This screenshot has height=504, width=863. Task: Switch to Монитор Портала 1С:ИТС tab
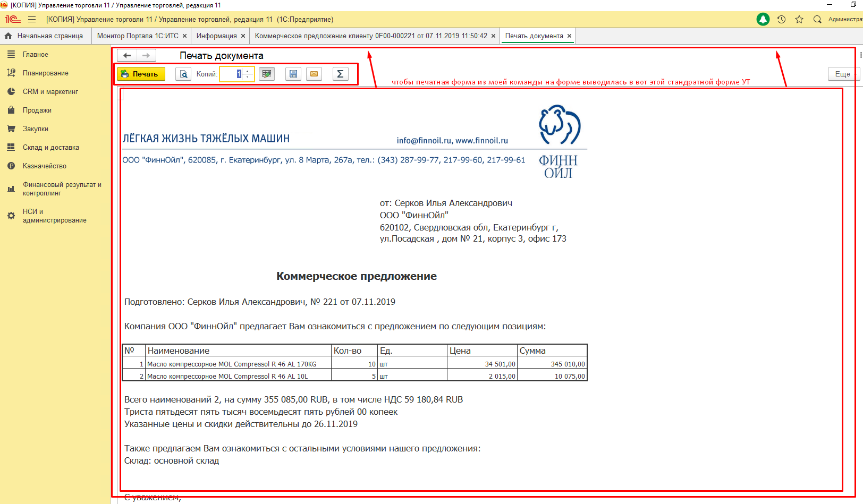138,36
